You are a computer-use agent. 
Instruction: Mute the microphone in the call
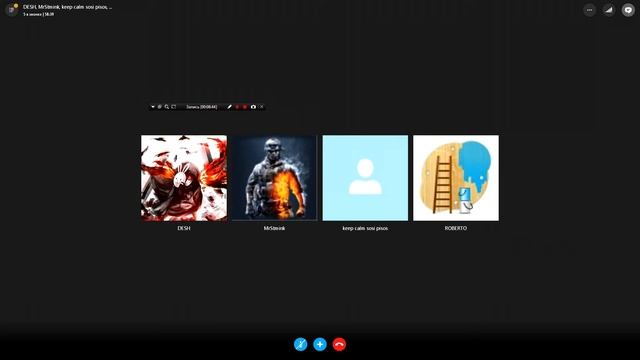click(x=300, y=344)
